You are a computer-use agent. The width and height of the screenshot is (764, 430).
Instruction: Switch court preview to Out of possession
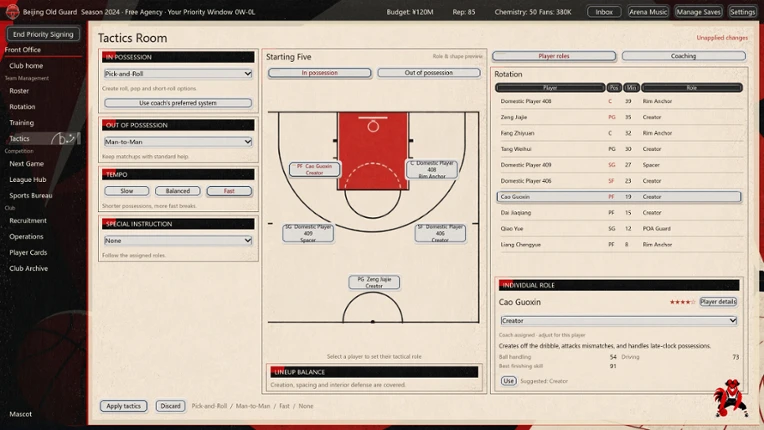pos(429,73)
